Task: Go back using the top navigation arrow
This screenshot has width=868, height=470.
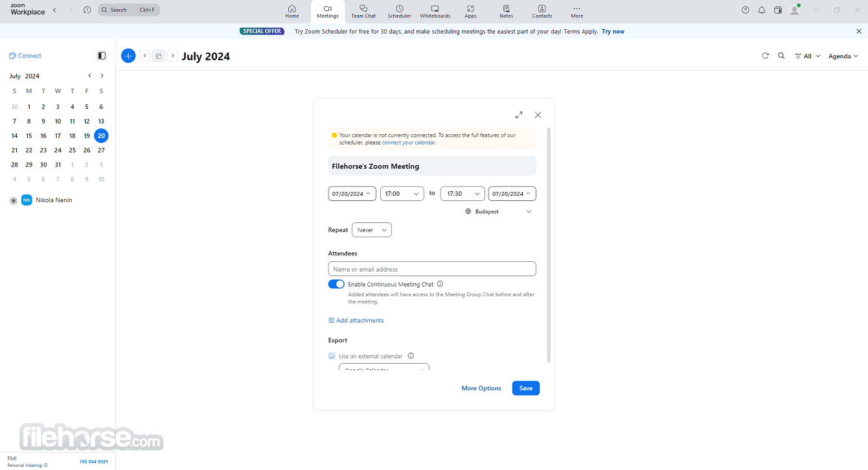Action: (54, 10)
